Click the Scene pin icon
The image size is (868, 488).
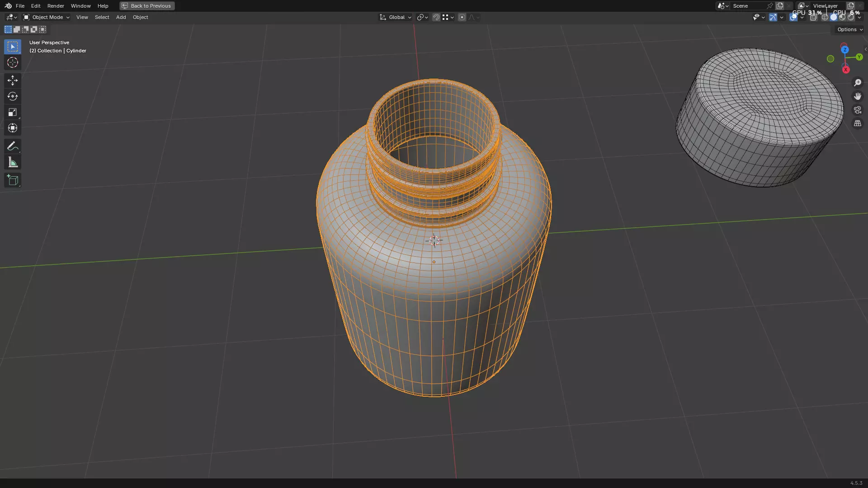(x=769, y=6)
